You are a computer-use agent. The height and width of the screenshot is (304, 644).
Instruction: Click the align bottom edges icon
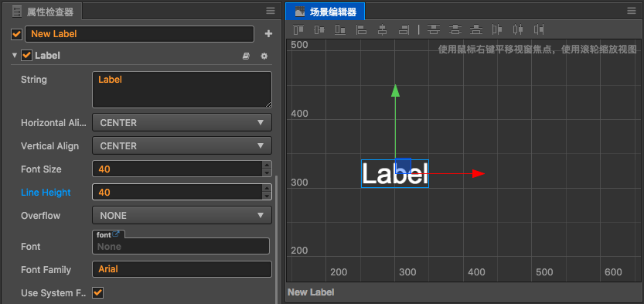340,29
